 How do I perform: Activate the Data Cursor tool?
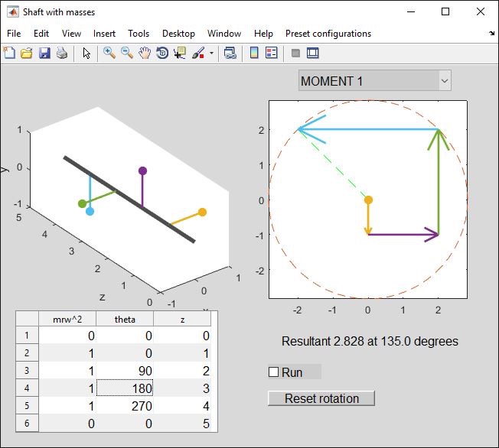(x=180, y=54)
